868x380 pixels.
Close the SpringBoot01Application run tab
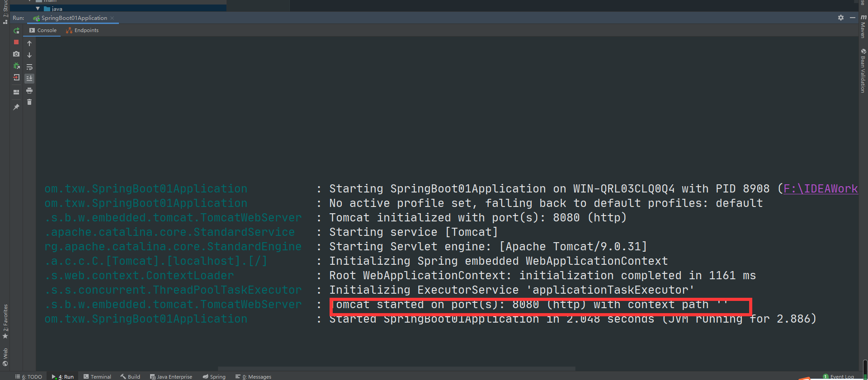click(112, 18)
